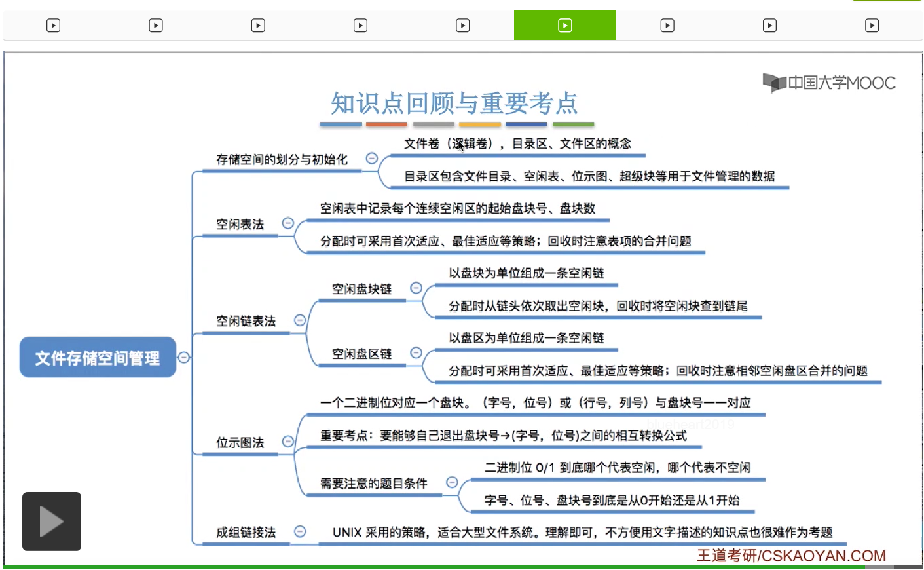924x570 pixels.
Task: Open the fourth video segment tab
Action: coord(360,26)
